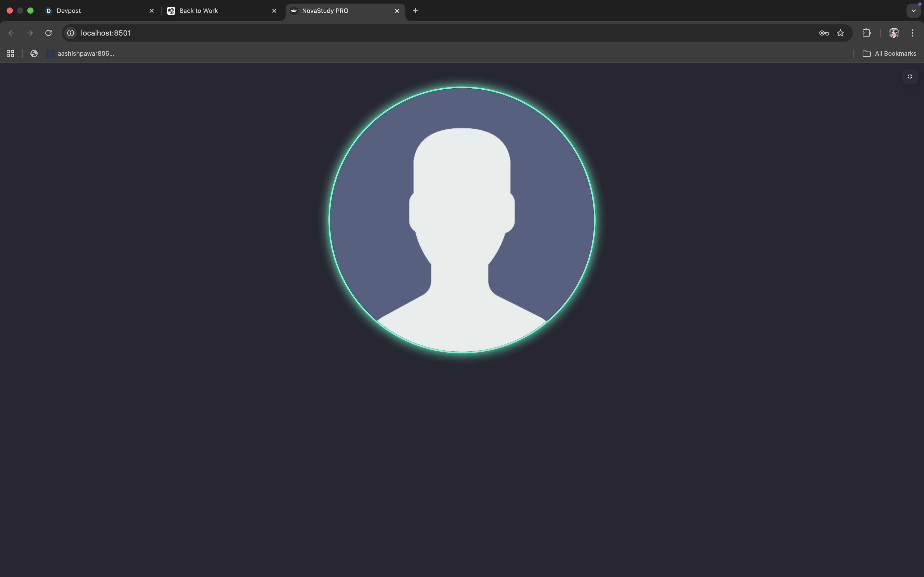The width and height of the screenshot is (924, 577).
Task: Switch to the Back to Work tab
Action: [220, 11]
